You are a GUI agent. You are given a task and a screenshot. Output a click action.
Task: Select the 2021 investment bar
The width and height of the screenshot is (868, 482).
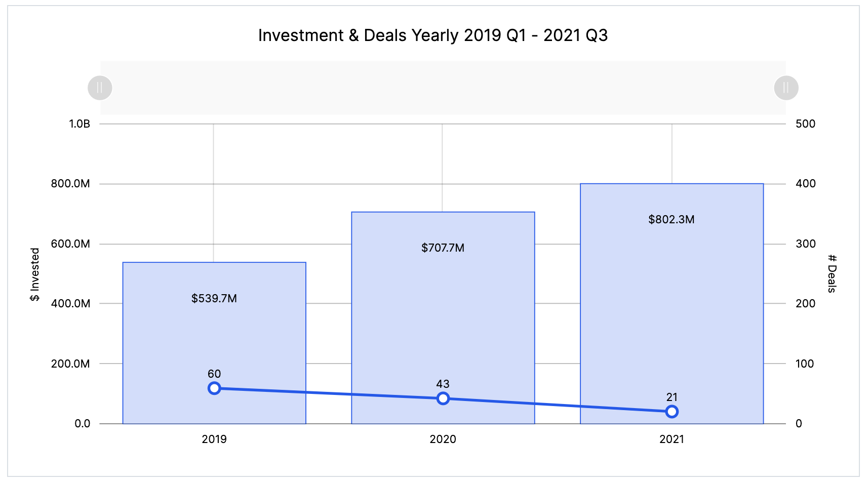click(672, 304)
